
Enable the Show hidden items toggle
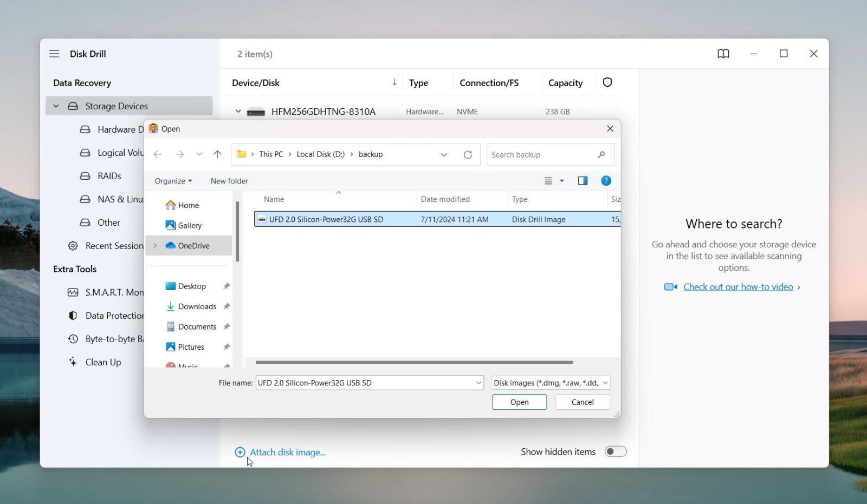(615, 451)
